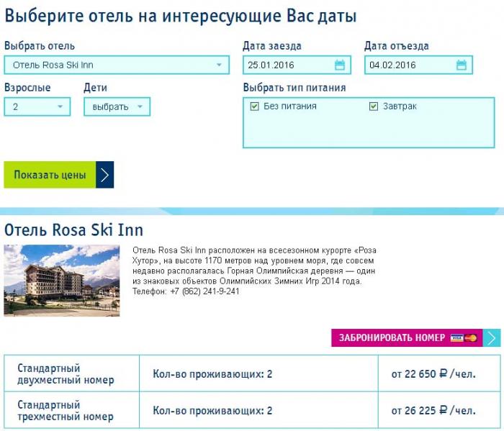Select the Стандартный трехместный номер cell
The height and width of the screenshot is (431, 504).
tap(72, 410)
